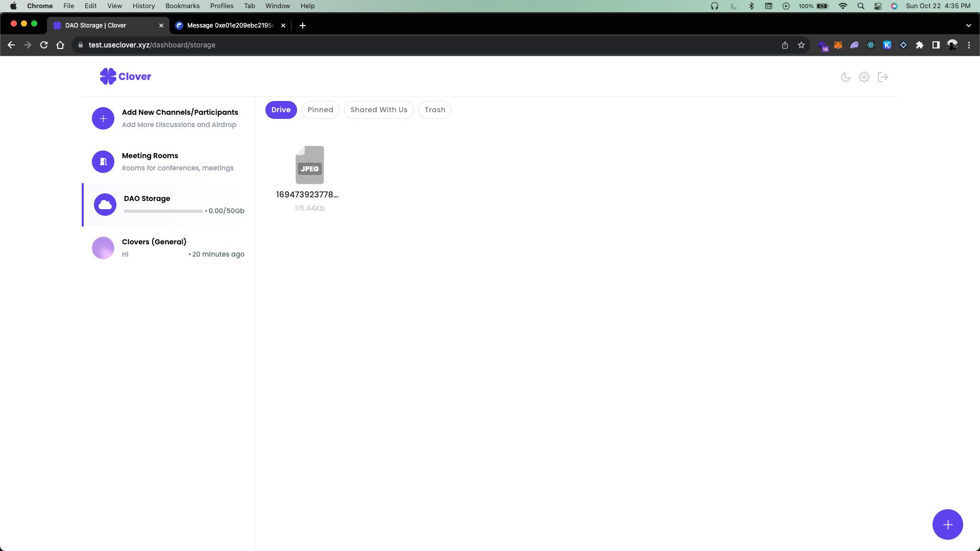Switch to the Message 0xe01e209ebc tab

pyautogui.click(x=231, y=26)
